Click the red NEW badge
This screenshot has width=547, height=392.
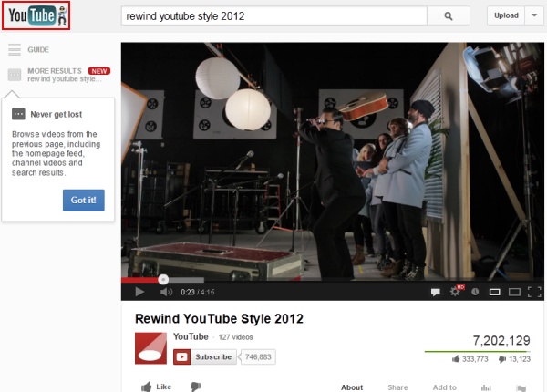coord(99,71)
